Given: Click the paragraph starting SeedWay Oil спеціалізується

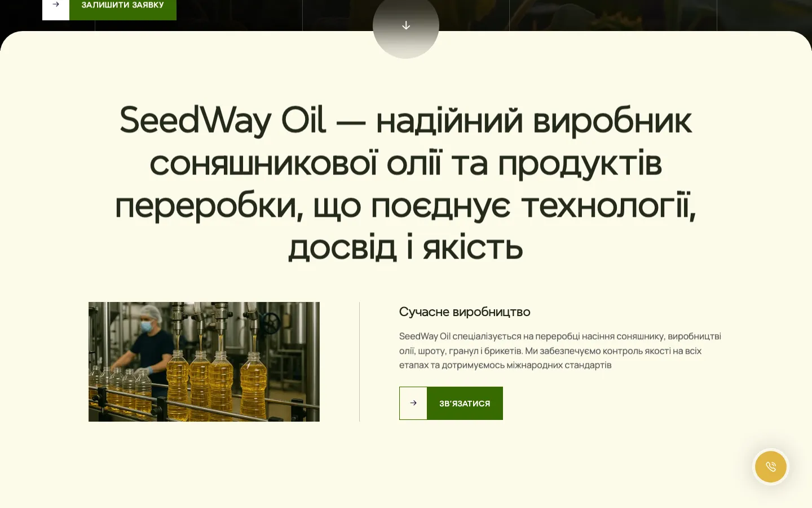Looking at the screenshot, I should click(560, 351).
